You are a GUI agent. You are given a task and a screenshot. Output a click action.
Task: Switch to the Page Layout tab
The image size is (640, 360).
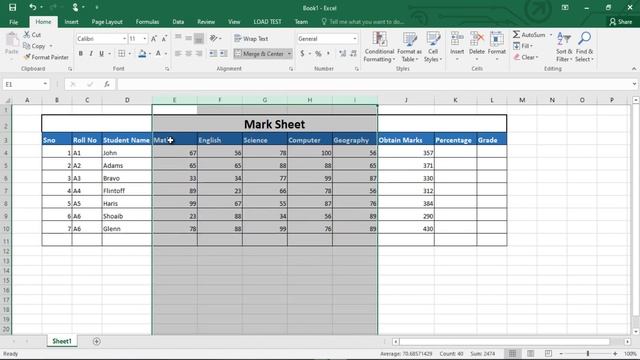pyautogui.click(x=107, y=22)
